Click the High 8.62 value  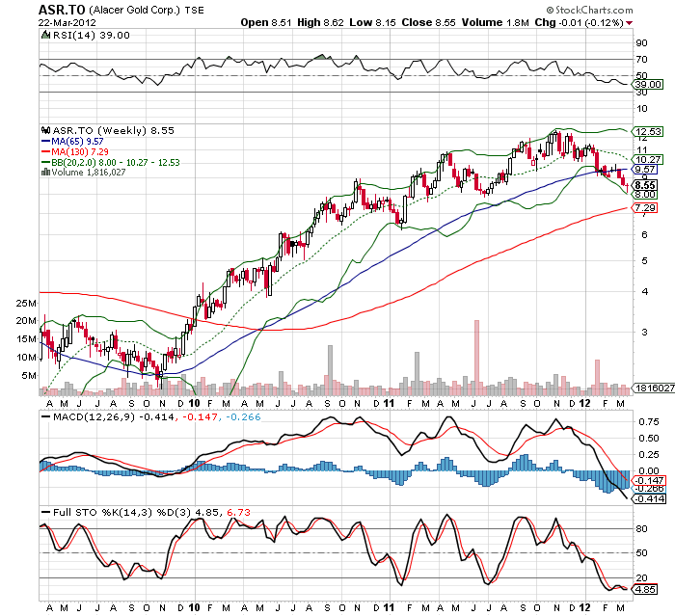tap(320, 22)
